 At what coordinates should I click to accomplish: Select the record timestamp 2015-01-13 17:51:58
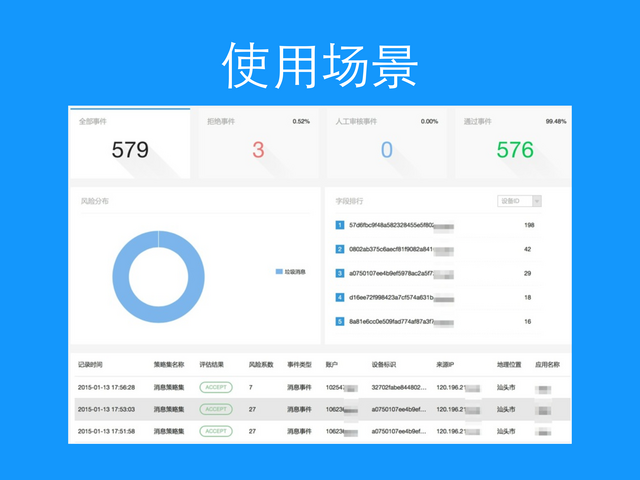pyautogui.click(x=106, y=431)
